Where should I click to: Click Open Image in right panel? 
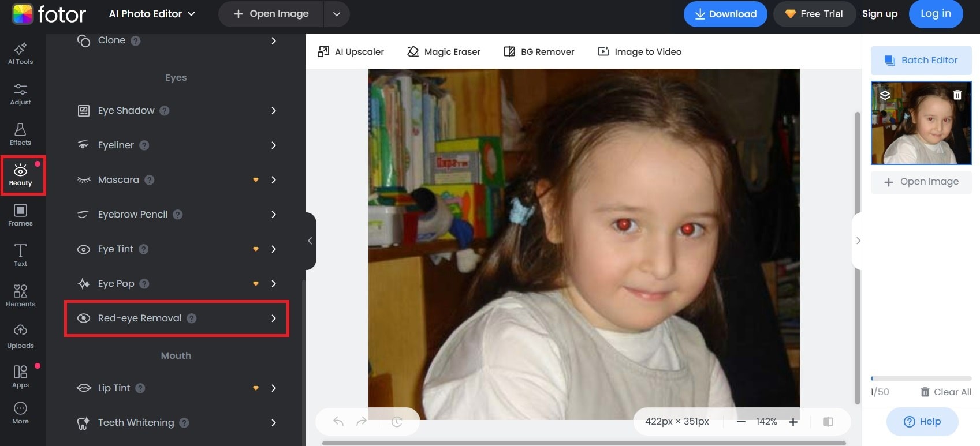921,182
